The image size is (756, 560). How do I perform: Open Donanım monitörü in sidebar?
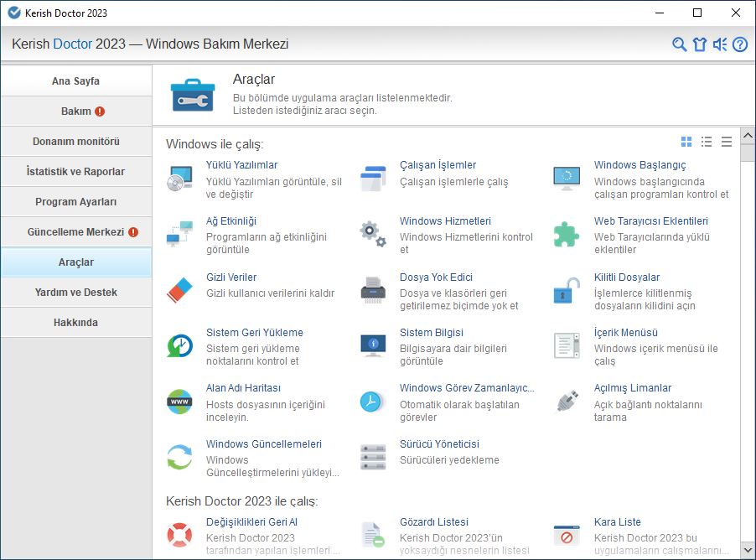[76, 142]
